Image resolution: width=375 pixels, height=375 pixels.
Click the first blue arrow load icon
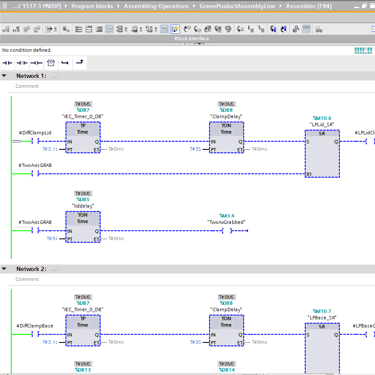tap(273, 29)
